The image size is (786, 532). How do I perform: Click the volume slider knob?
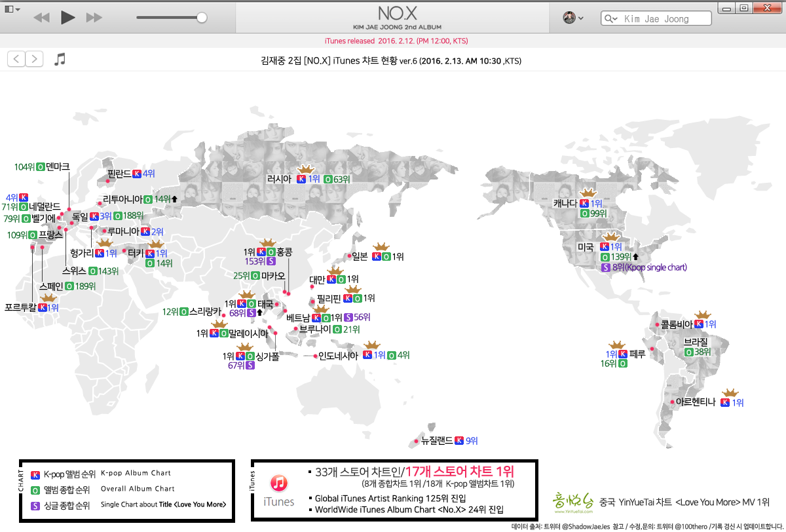[202, 18]
